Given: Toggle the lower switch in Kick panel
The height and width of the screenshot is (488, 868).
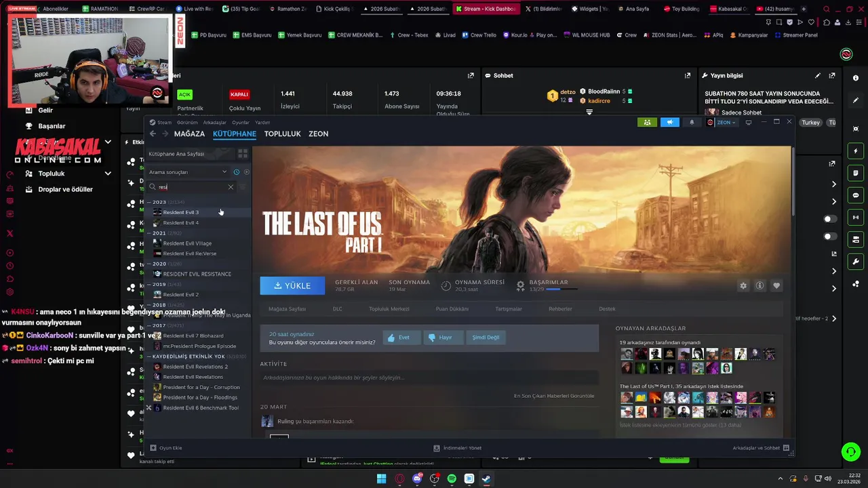Looking at the screenshot, I should click(830, 237).
